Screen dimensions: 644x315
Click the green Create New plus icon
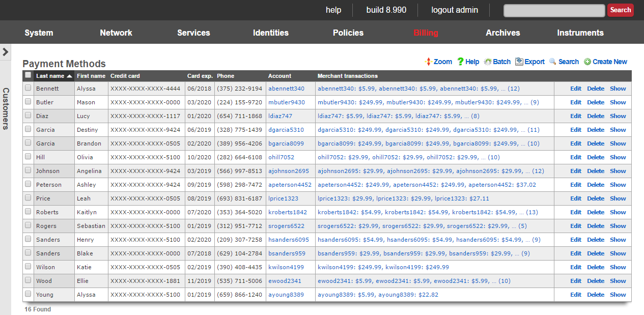[x=587, y=62]
